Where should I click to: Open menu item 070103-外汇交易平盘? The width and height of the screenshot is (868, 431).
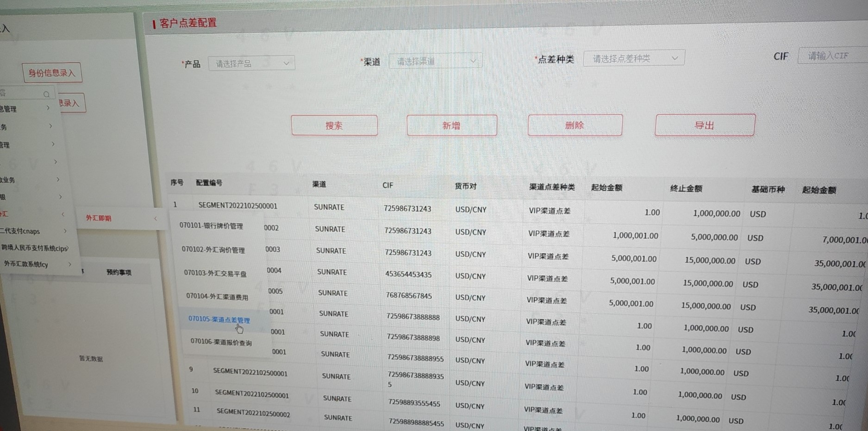215,273
